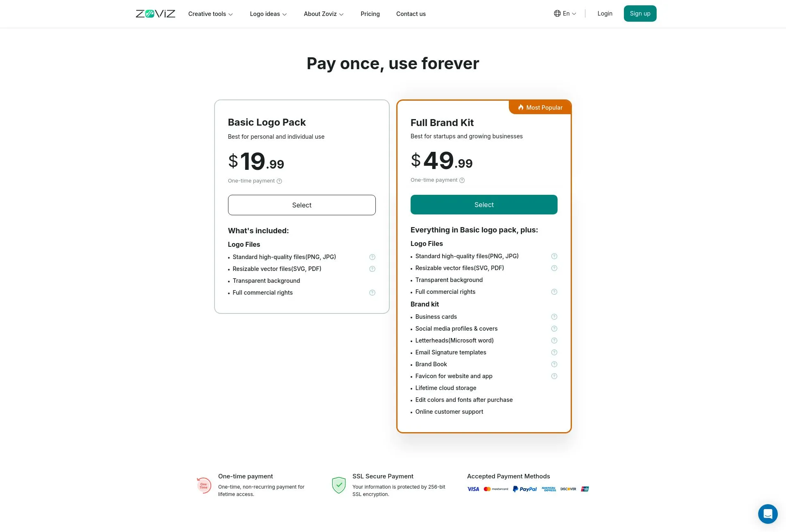
Task: Click the Discover payment method icon
Action: coord(568,489)
